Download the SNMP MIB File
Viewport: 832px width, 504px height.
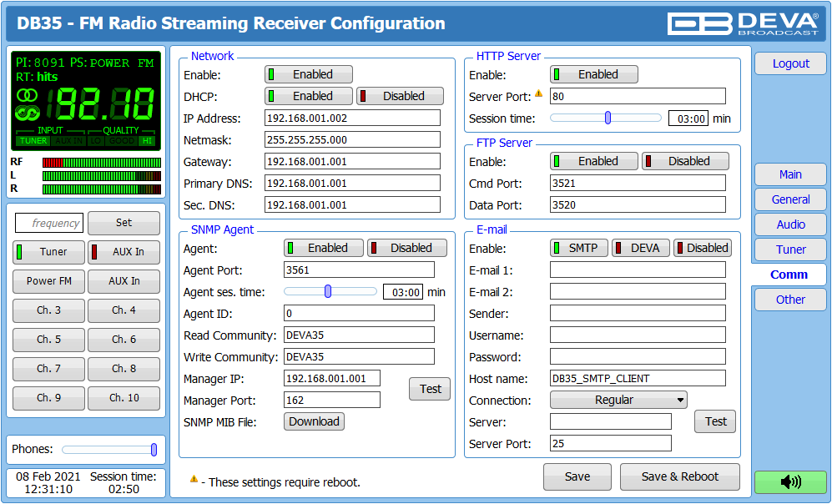[x=314, y=421]
